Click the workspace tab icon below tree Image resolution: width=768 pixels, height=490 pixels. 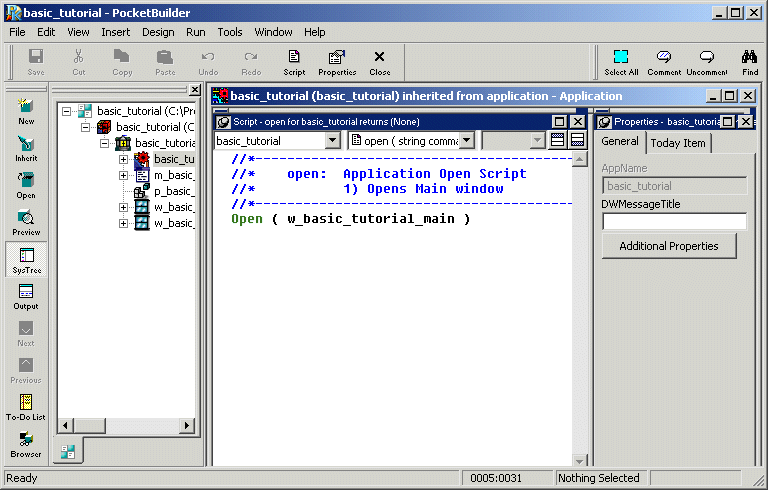tap(68, 452)
